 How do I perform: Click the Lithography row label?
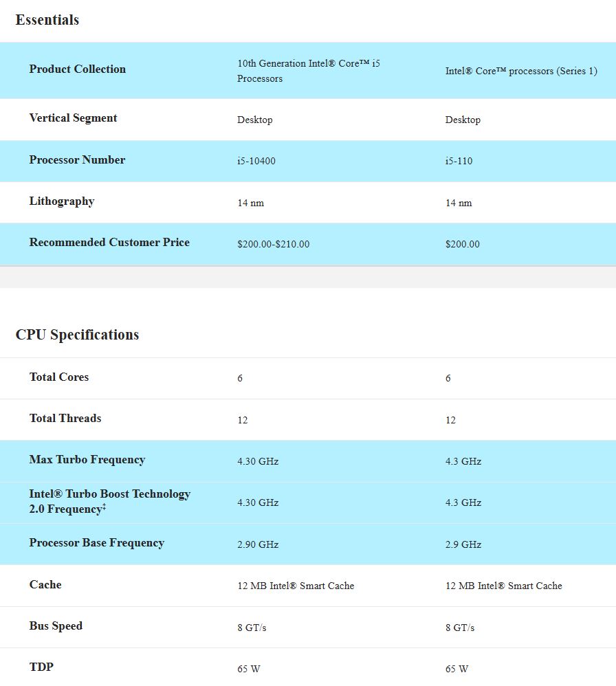[x=62, y=201]
